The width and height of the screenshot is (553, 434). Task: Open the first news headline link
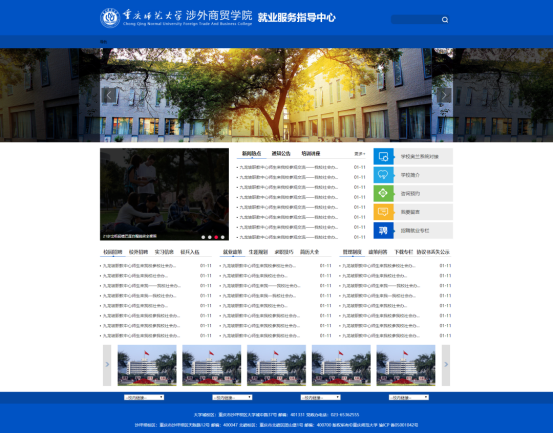(x=288, y=167)
